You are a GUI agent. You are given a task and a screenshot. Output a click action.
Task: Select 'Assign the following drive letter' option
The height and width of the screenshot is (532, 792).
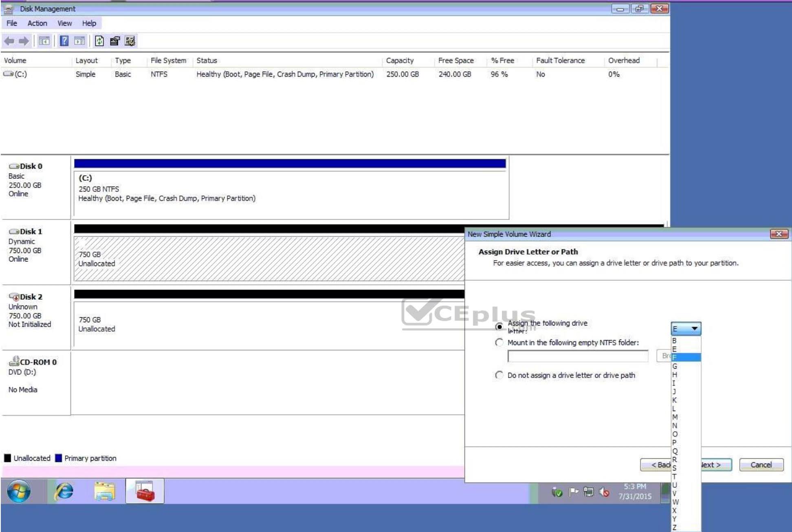pos(499,326)
